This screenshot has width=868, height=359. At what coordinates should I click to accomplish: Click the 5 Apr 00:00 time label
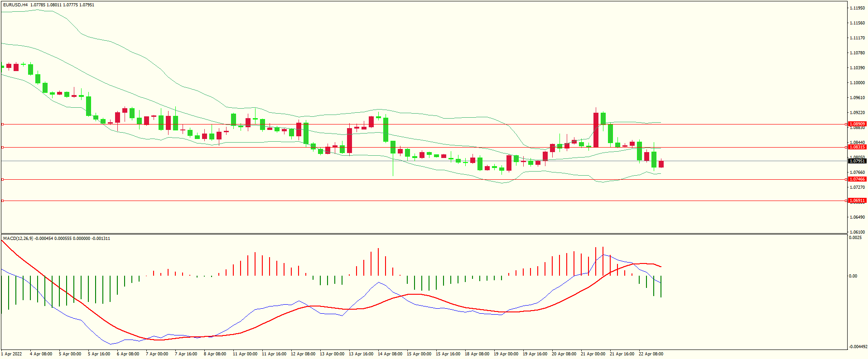[x=70, y=354]
